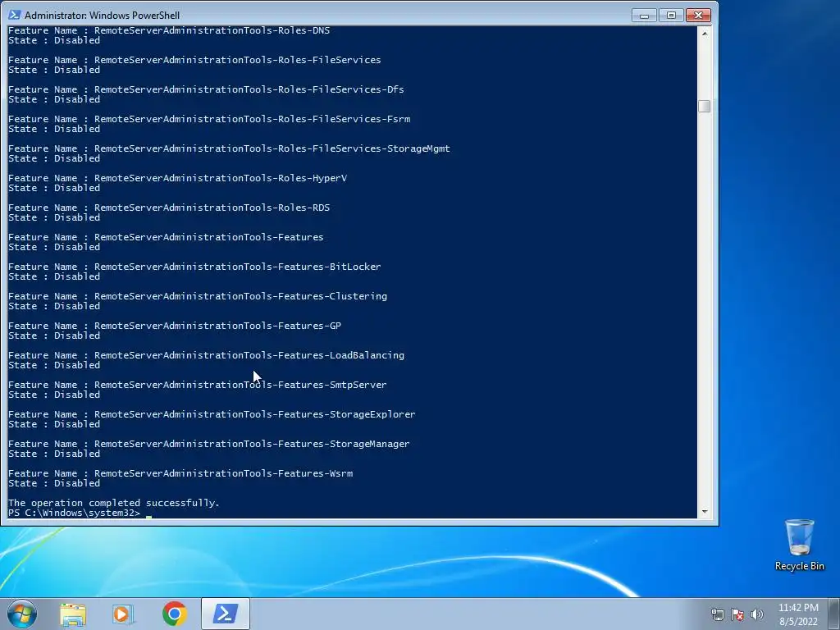This screenshot has width=840, height=630.
Task: Open the Windows Start menu
Action: 21,614
